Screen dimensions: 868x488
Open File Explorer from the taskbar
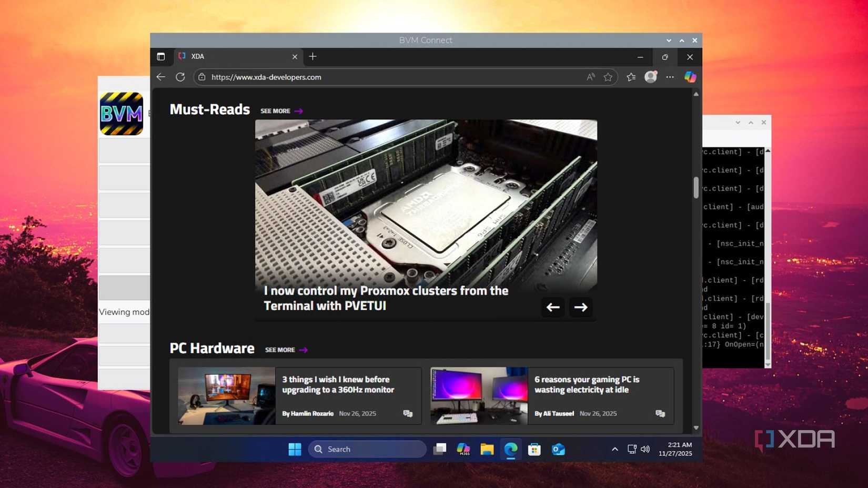(487, 449)
